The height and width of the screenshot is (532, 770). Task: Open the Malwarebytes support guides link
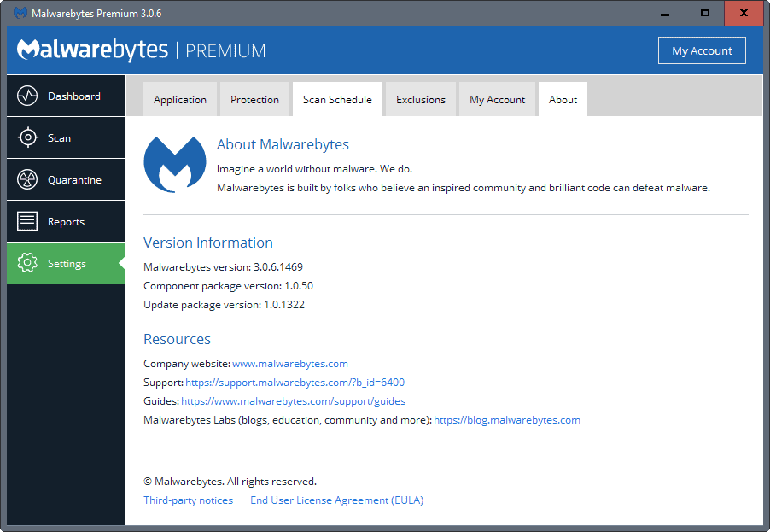293,400
